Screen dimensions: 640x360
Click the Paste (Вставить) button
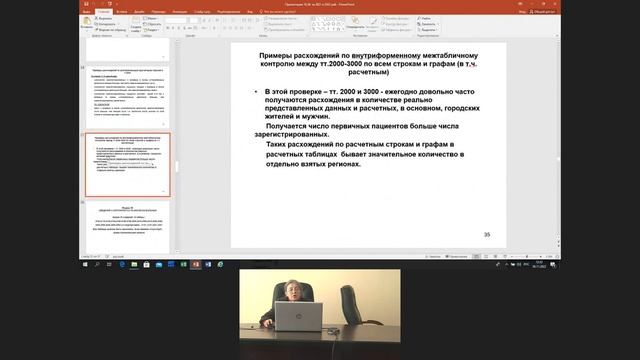point(87,23)
